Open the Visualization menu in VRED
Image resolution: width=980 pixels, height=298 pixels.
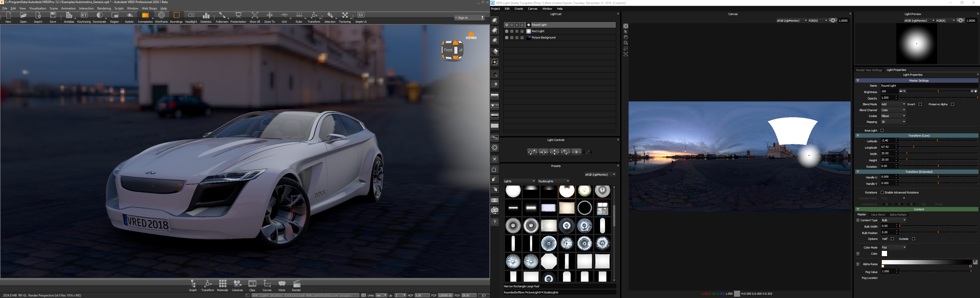click(x=38, y=8)
